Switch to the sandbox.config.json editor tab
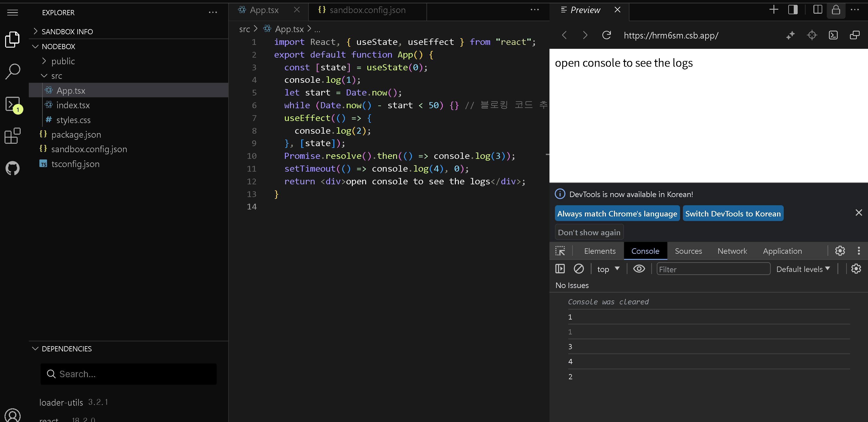This screenshot has height=422, width=868. click(x=367, y=10)
